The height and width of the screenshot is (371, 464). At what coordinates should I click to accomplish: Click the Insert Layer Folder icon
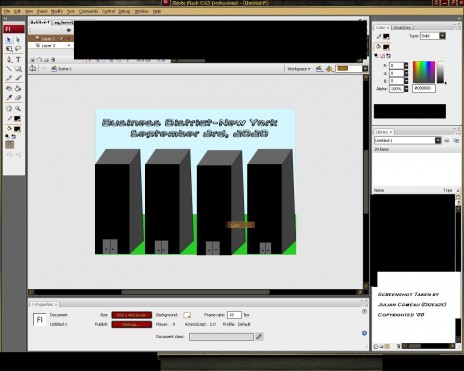[x=46, y=60]
